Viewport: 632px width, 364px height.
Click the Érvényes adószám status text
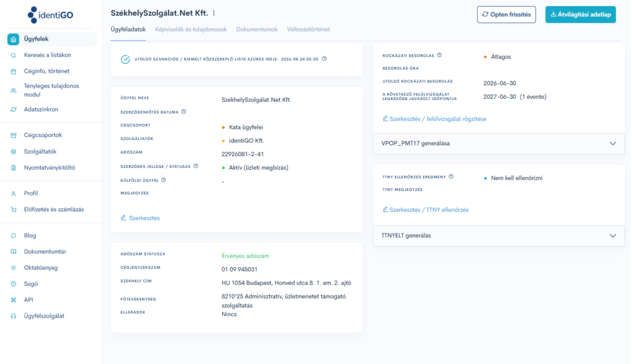[x=246, y=256]
